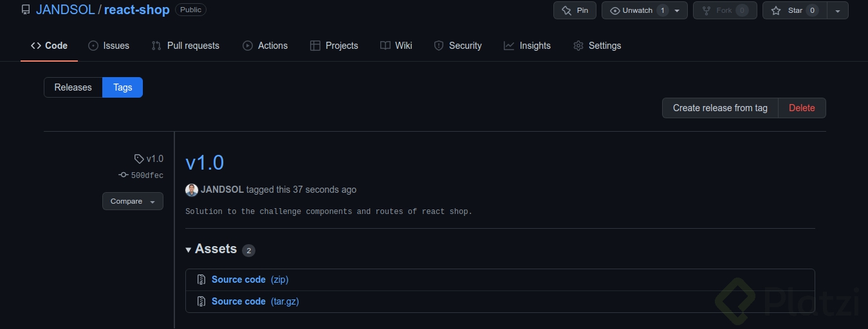Open JANDSOL author link under v1.0
The height and width of the screenshot is (329, 868).
point(222,190)
